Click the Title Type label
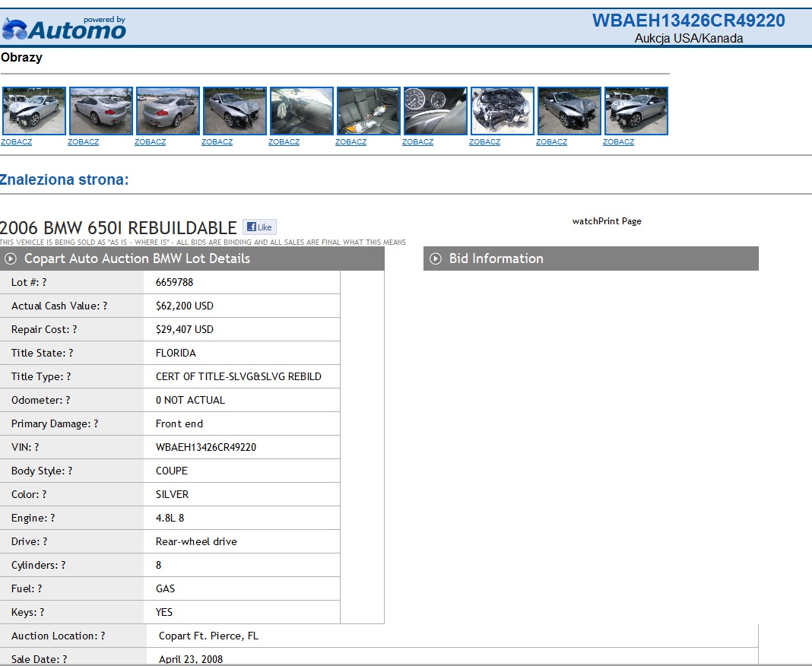Screen dimensions: 812x666 click(41, 377)
